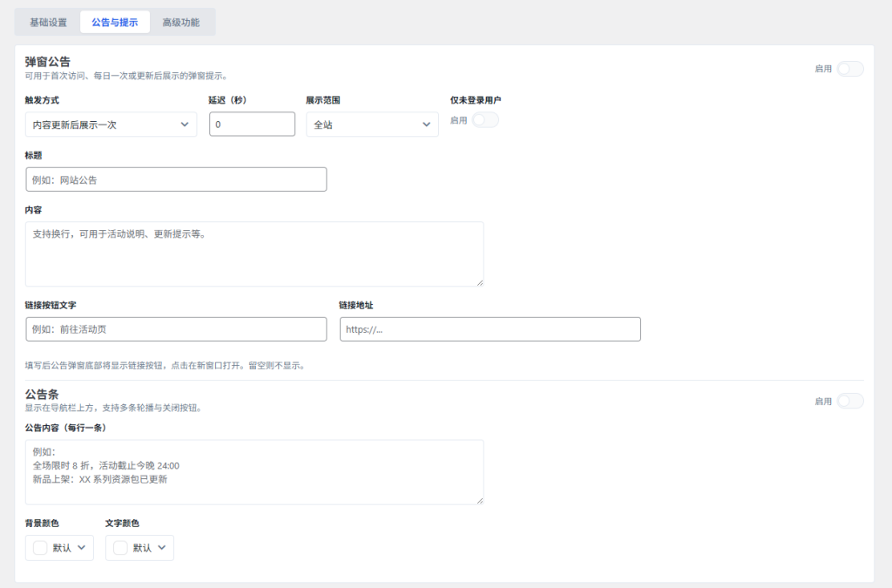
Task: Enable the 公告条 toggle switch
Action: coord(849,401)
